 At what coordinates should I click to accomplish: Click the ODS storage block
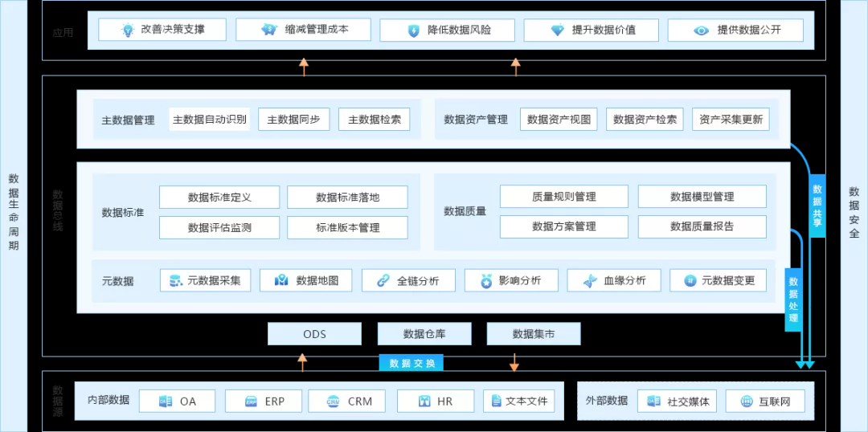pyautogui.click(x=314, y=334)
